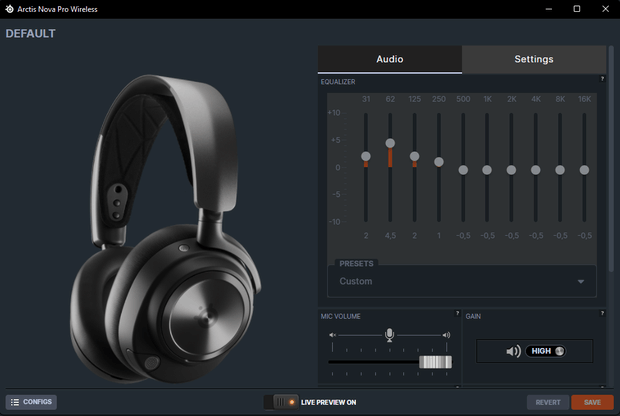Minimize the Arctis Nova Pro Wireless window
The height and width of the screenshot is (416, 620).
(x=548, y=9)
